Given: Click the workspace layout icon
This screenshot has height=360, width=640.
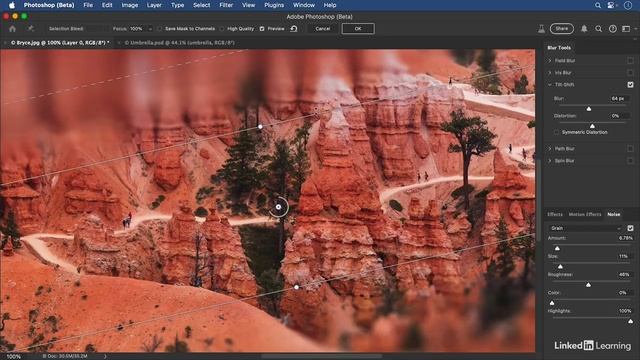Looking at the screenshot, I should click(x=626, y=29).
